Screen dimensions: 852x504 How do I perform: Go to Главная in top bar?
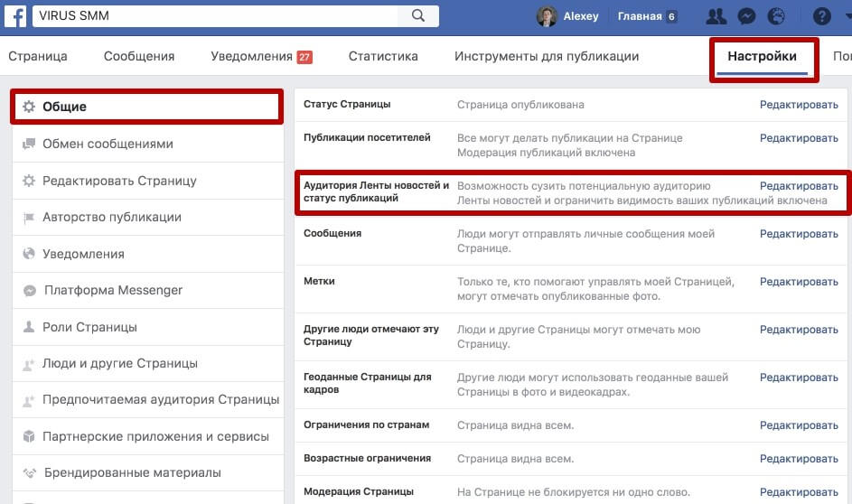(640, 16)
